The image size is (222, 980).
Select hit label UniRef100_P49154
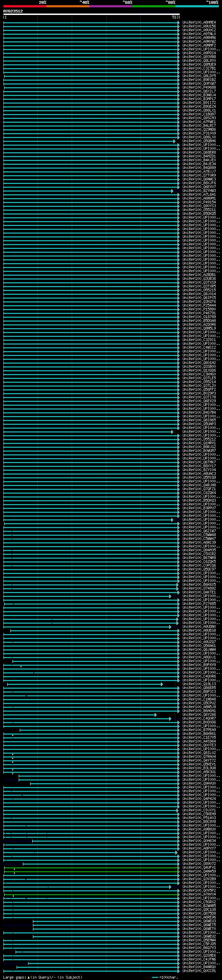click(199, 202)
